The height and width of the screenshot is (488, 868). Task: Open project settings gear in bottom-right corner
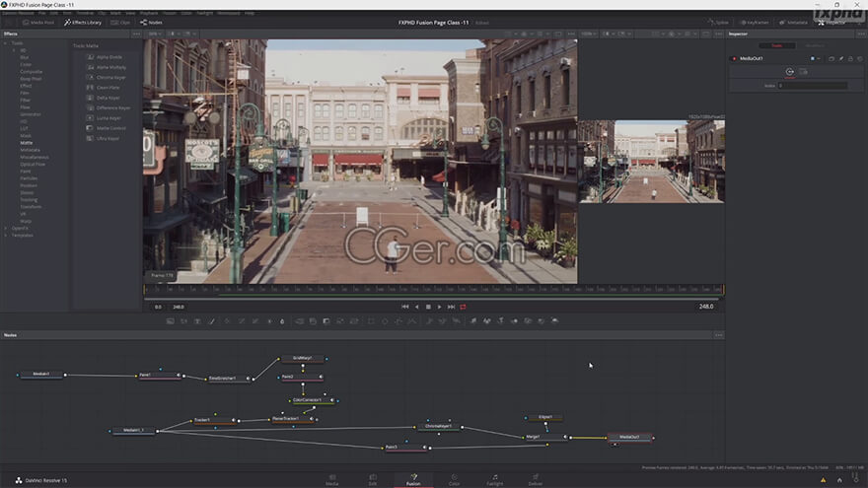click(855, 480)
